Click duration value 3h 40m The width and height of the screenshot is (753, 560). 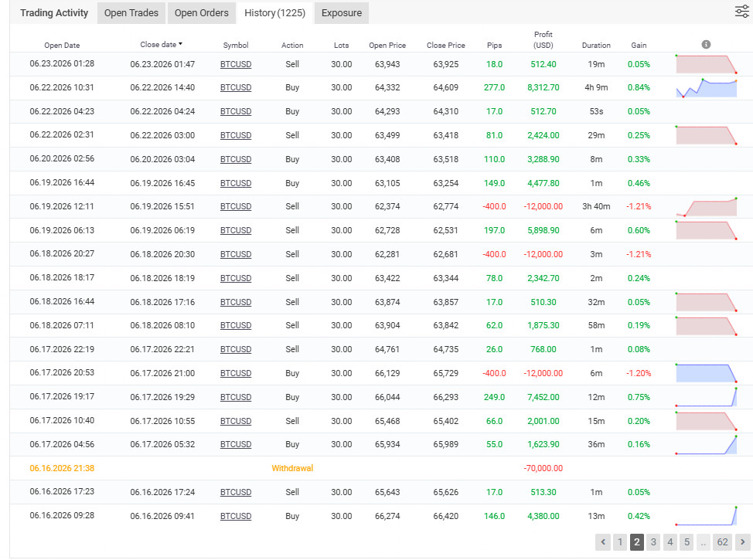[596, 207]
